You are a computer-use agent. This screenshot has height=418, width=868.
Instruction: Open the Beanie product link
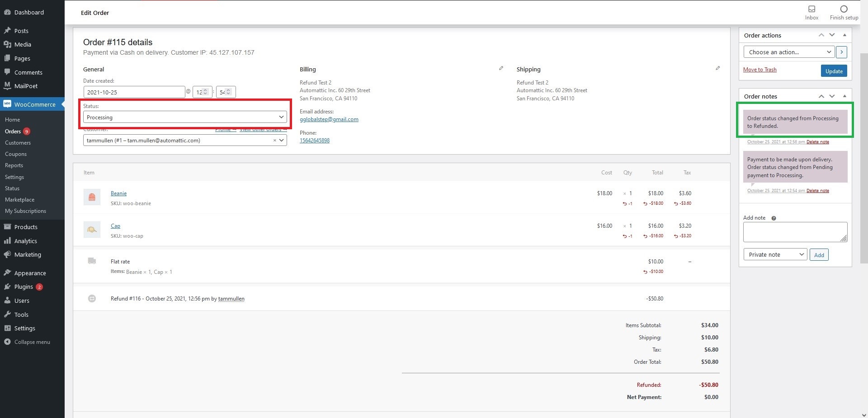click(118, 193)
